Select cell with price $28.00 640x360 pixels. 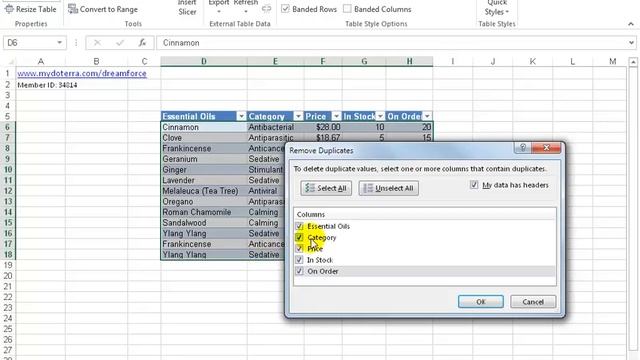[x=323, y=127]
